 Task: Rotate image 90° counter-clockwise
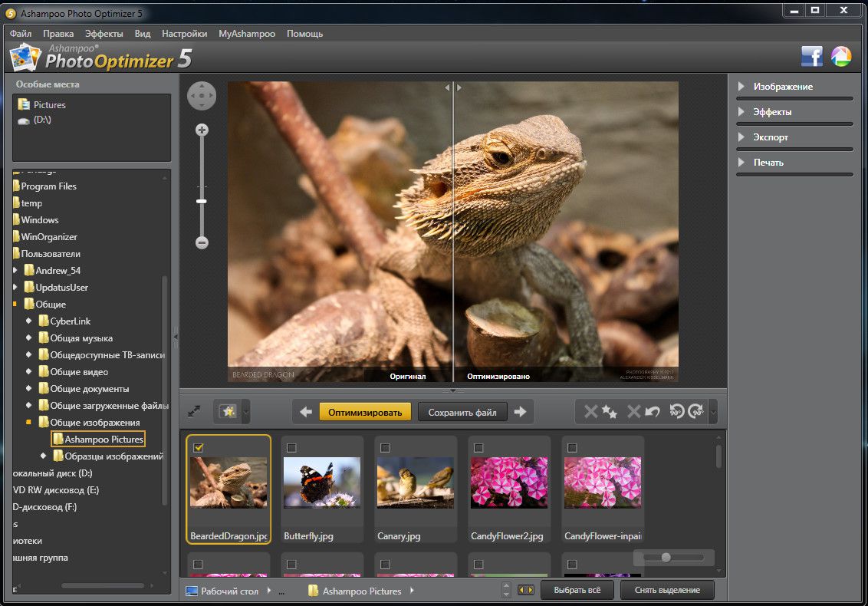tap(676, 412)
